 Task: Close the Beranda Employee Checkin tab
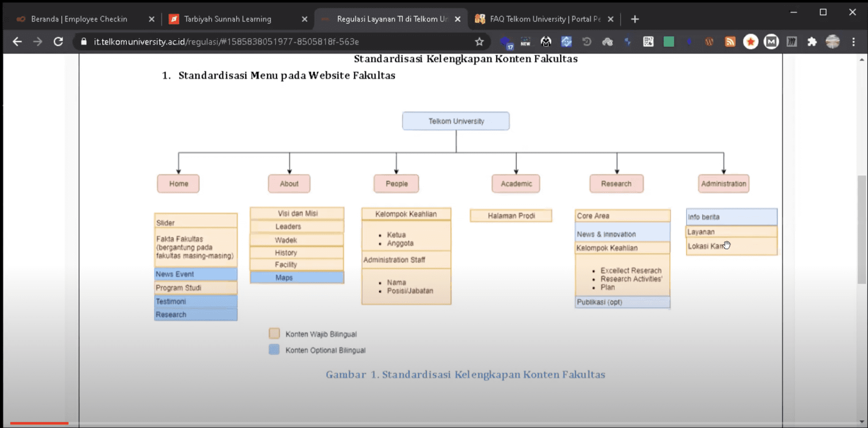[151, 19]
